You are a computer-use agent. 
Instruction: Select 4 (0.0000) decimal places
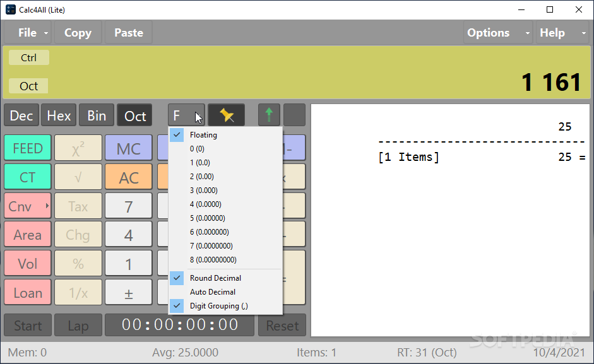point(226,204)
